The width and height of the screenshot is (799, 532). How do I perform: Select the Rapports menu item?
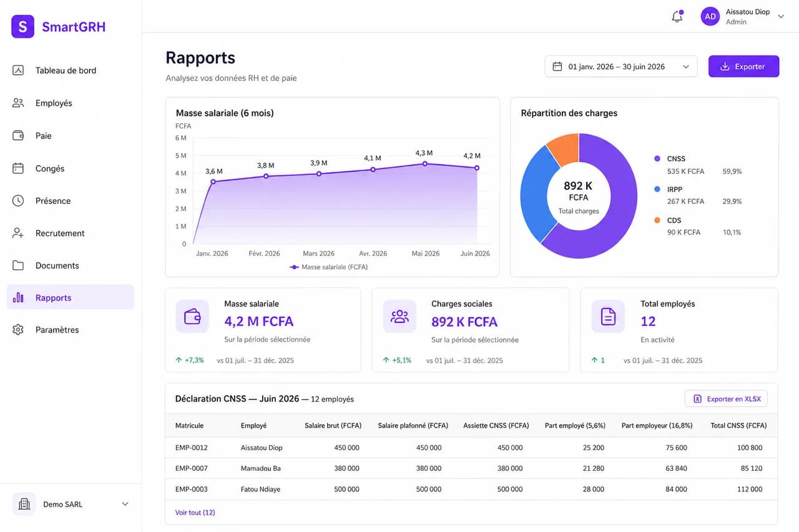[x=70, y=297]
